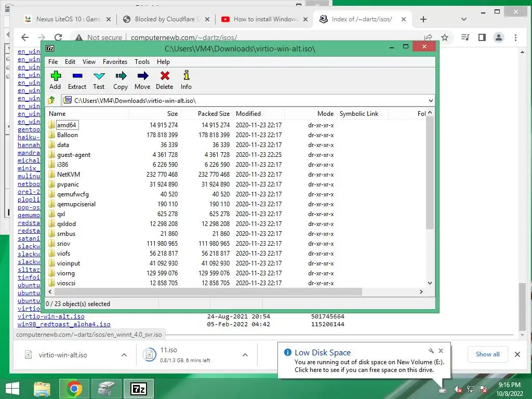Sort by the Modified column header
This screenshot has height=399, width=532.
(259, 114)
